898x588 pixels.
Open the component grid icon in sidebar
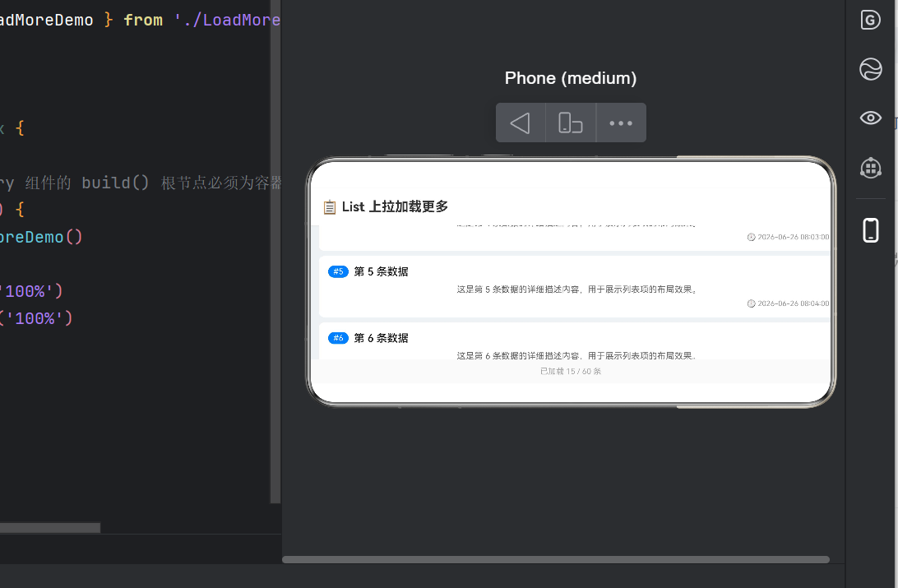[x=871, y=168]
